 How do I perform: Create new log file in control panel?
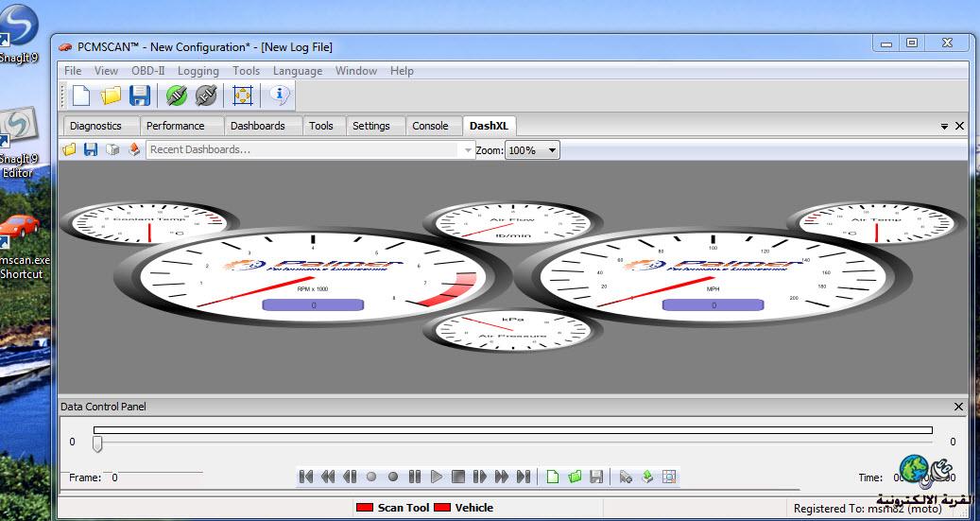tap(553, 477)
